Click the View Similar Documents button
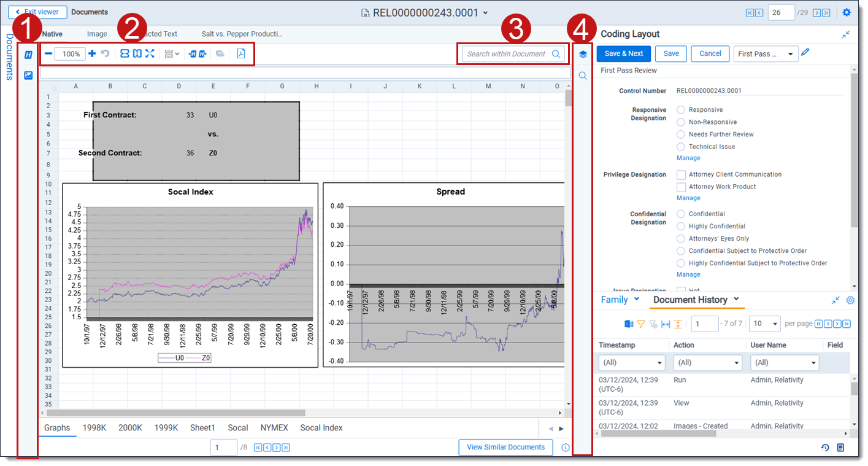 [505, 448]
